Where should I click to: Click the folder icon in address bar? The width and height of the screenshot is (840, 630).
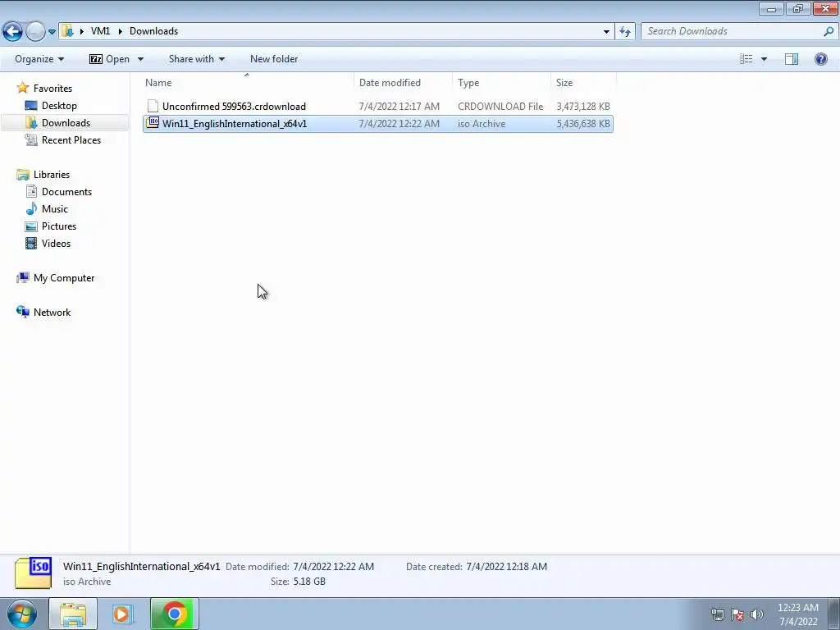tap(67, 31)
